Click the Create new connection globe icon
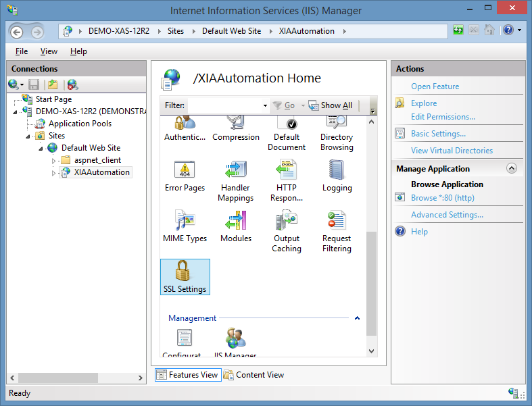 tap(14, 84)
